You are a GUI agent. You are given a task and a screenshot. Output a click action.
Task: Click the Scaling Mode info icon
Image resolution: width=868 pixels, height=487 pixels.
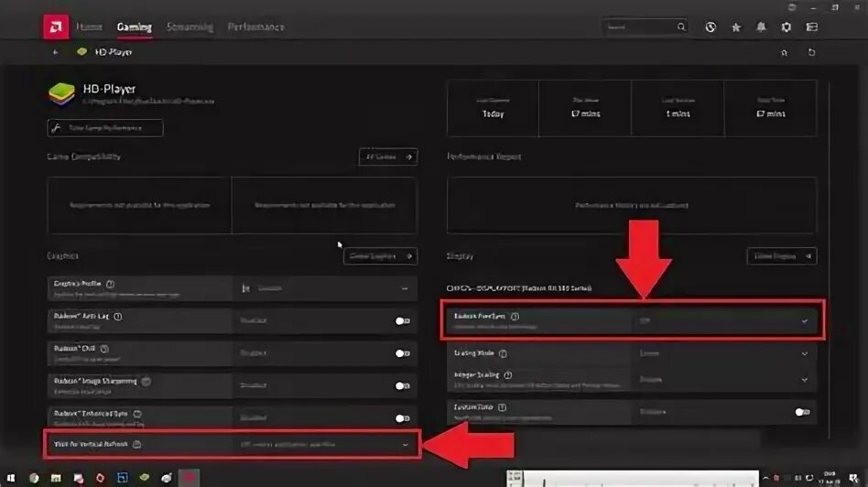(503, 353)
